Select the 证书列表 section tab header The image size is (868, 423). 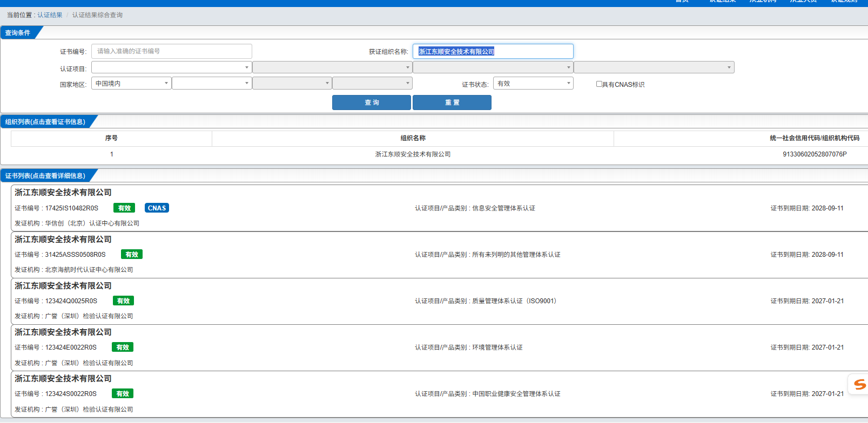(x=45, y=176)
